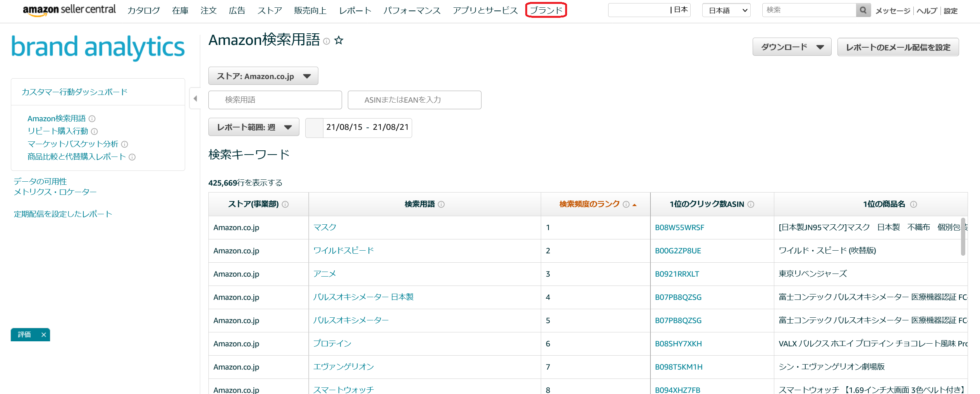Open 定期配信を設定したレポート link
Screen dimensions: 980x394
[63, 214]
